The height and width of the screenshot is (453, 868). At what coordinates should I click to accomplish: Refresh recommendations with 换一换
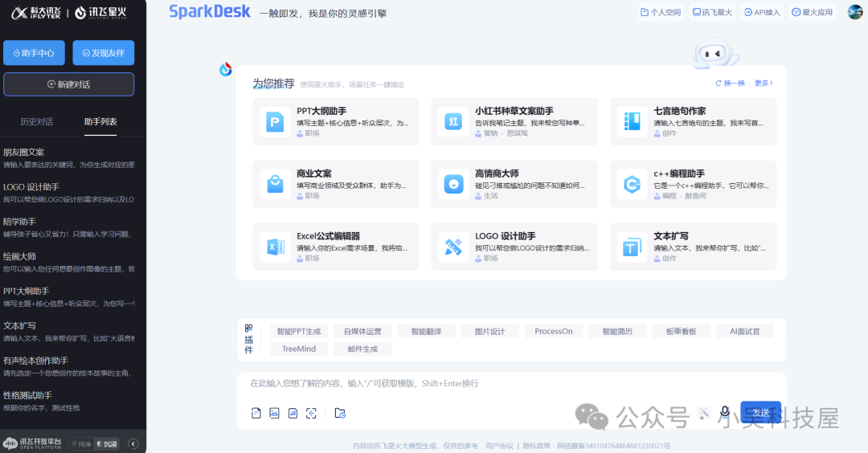point(730,83)
